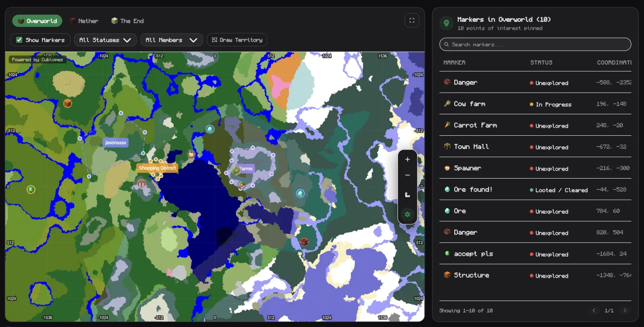Viewport: 644px width, 327px height.
Task: Open the Ore found! marker row
Action: (x=535, y=189)
